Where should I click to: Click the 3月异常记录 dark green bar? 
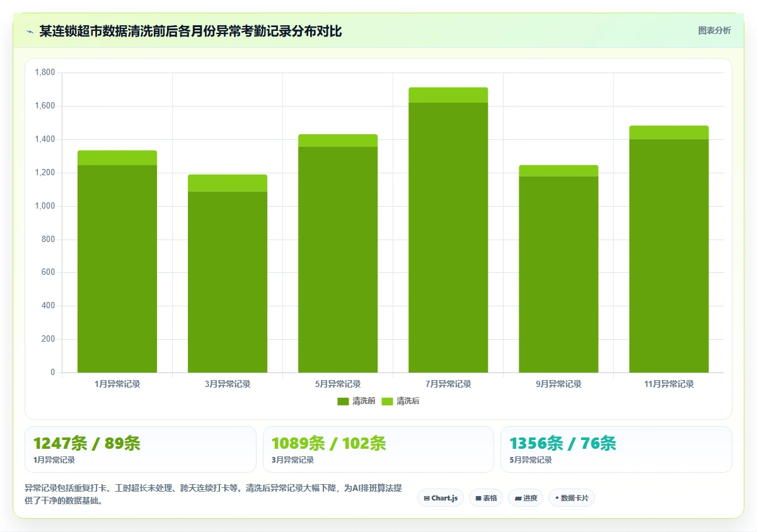[x=228, y=282]
